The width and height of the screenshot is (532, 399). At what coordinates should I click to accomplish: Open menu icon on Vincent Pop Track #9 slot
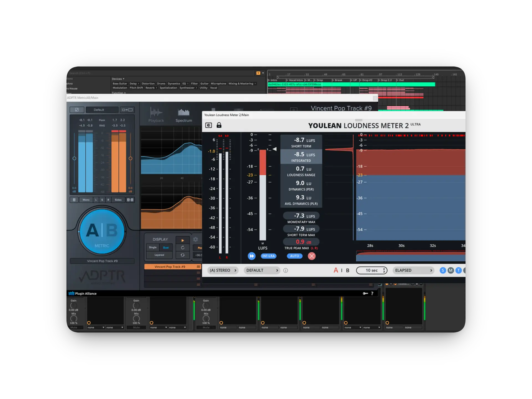coord(198,267)
